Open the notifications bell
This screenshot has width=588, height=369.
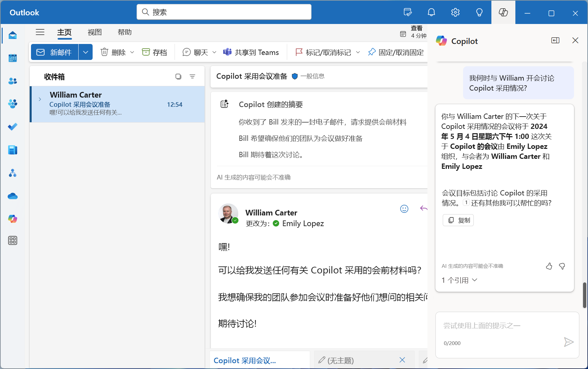(x=431, y=12)
